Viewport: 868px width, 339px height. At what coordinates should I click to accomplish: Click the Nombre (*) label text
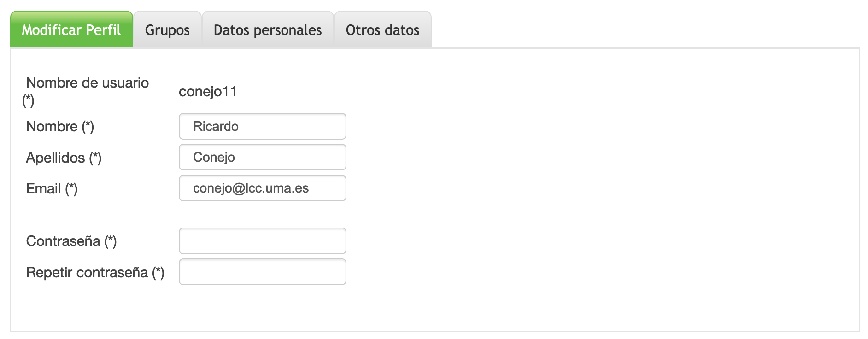60,126
